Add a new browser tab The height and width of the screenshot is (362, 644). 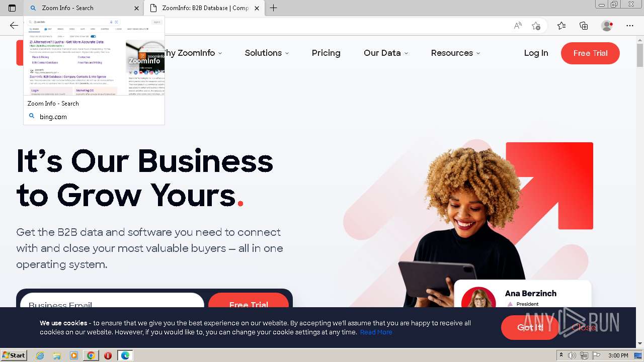273,8
